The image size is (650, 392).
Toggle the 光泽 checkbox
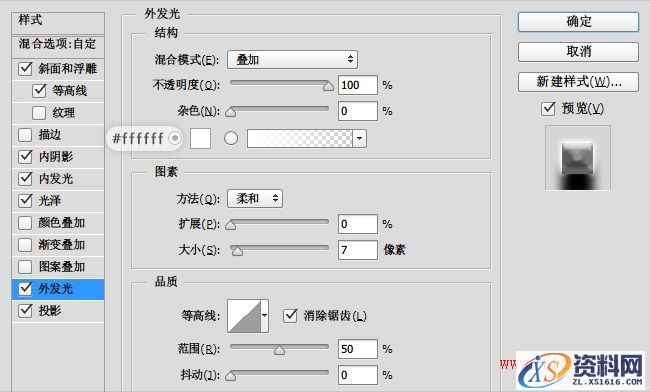click(x=25, y=200)
